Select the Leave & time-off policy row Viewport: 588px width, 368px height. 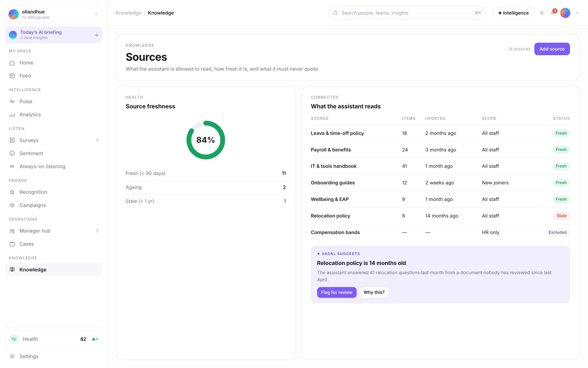(x=440, y=133)
